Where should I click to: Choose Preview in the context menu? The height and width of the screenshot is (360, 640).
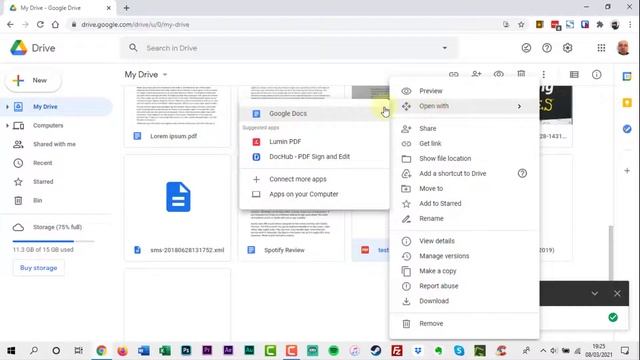click(464, 91)
